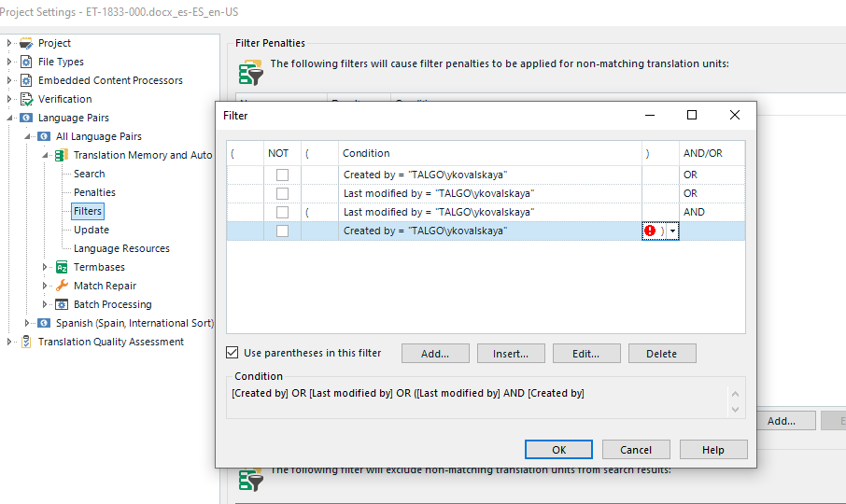Image resolution: width=846 pixels, height=504 pixels.
Task: Click Add... button in Project Settings window
Action: click(x=782, y=421)
